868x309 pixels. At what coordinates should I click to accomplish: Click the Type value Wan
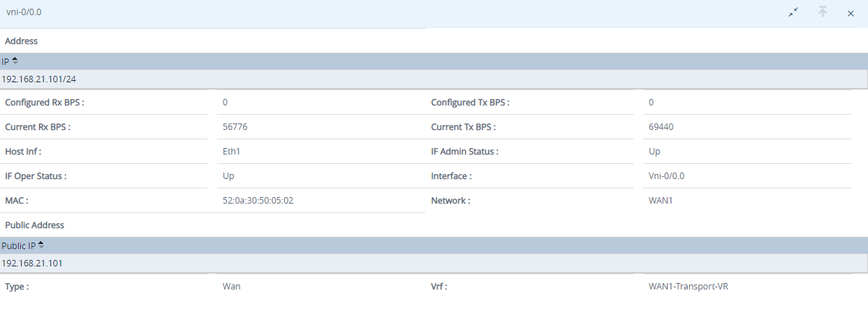[x=231, y=287]
